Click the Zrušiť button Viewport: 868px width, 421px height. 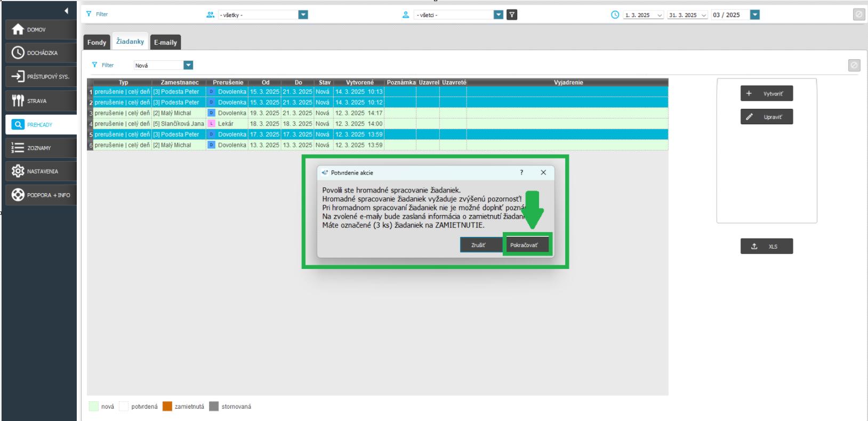(479, 245)
